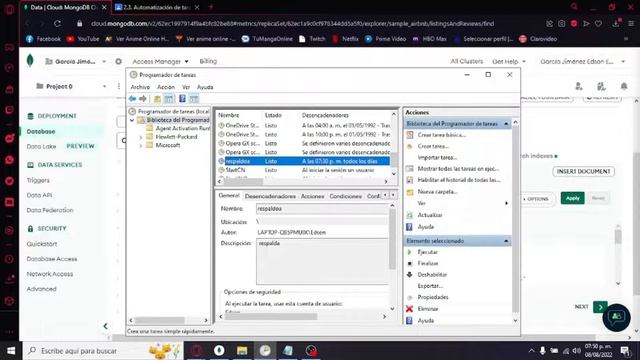Collapse Elemento seleccionado section
This screenshot has height=360, width=640.
[x=506, y=241]
